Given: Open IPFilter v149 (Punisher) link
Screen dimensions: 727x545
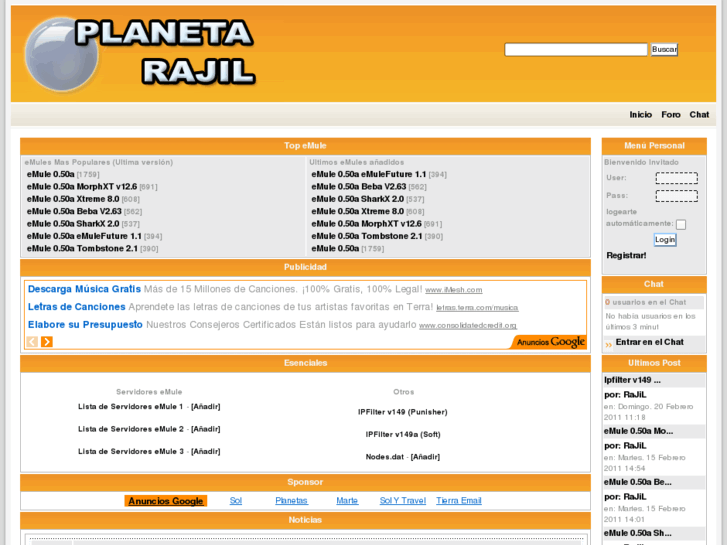Looking at the screenshot, I should [402, 412].
